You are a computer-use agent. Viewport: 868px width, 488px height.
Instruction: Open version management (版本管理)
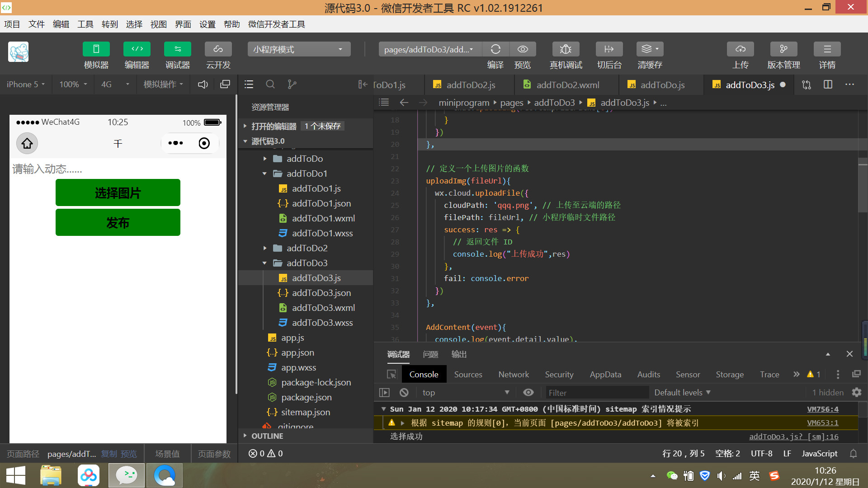click(x=783, y=49)
